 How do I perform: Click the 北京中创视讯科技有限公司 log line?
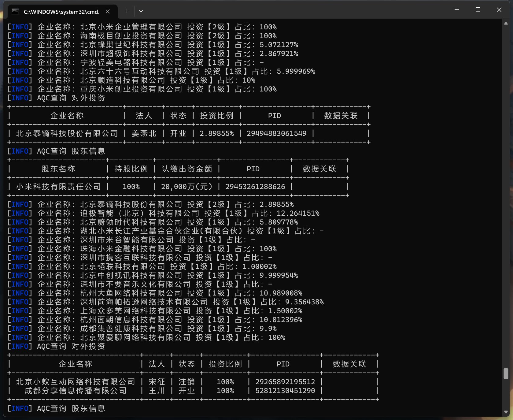pyautogui.click(x=153, y=275)
